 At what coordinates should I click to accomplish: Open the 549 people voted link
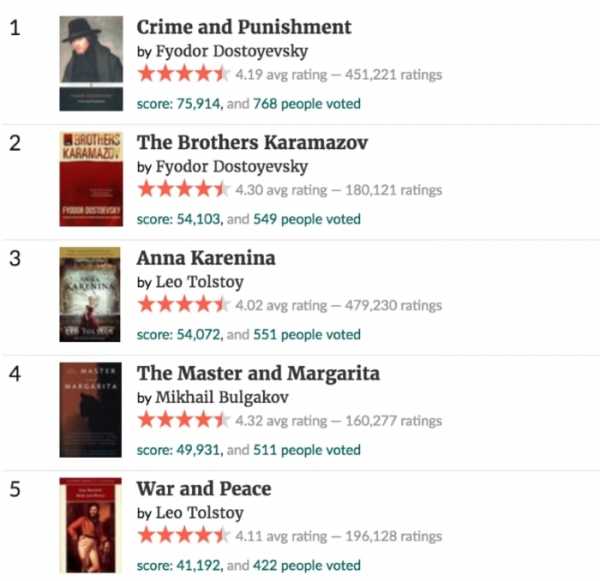pyautogui.click(x=307, y=219)
